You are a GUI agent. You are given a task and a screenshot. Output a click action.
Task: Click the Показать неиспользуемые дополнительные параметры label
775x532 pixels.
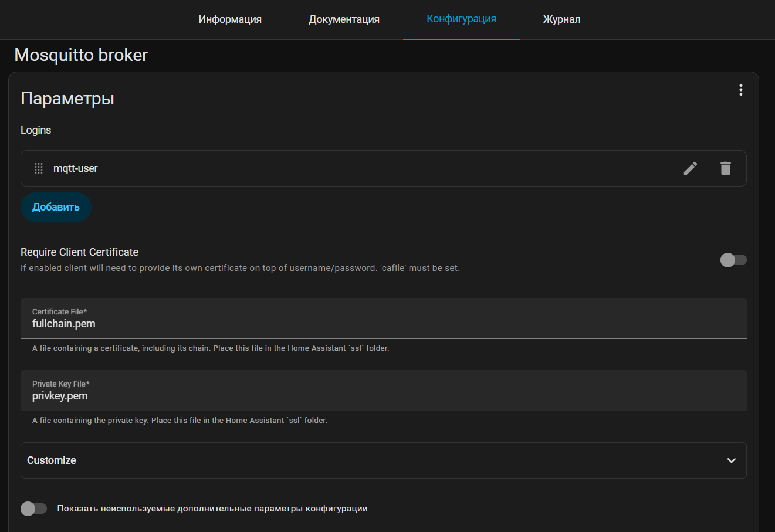(x=212, y=509)
